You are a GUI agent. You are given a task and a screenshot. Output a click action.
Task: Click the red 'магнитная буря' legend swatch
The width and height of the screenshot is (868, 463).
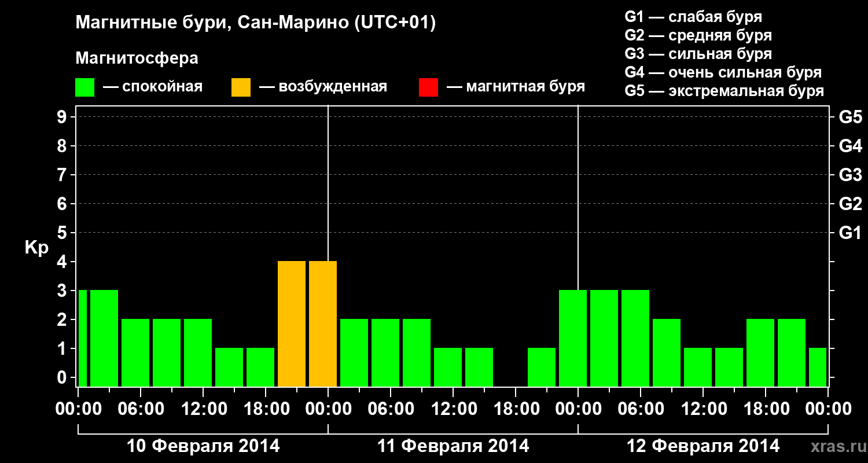pyautogui.click(x=428, y=87)
